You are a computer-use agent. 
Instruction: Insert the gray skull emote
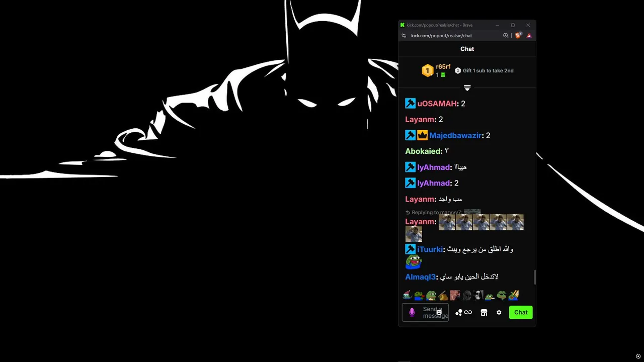[x=466, y=295]
